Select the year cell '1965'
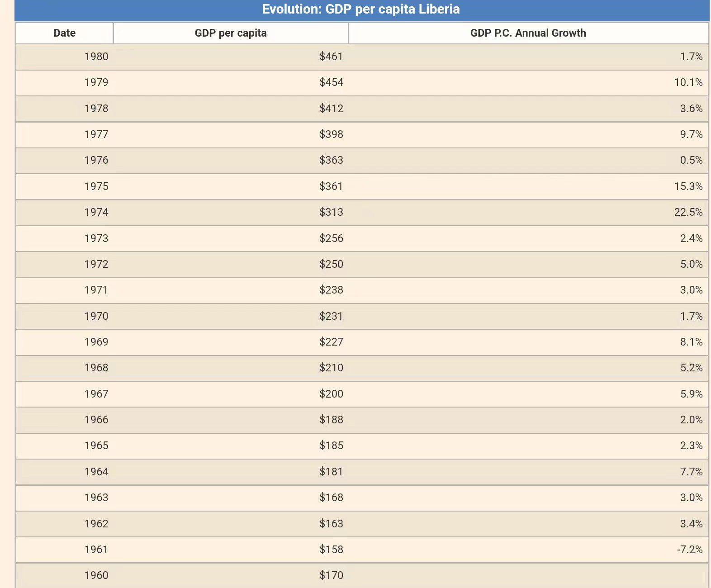 pyautogui.click(x=96, y=446)
